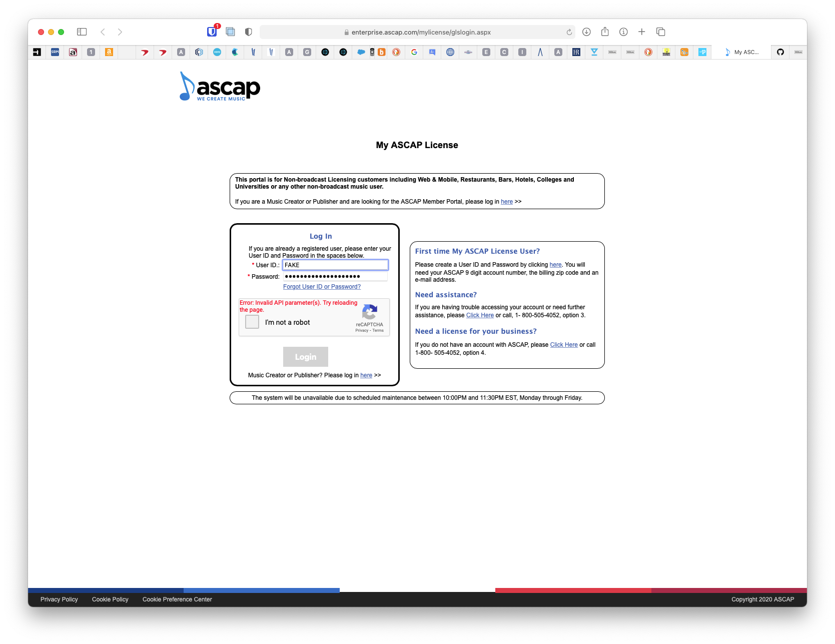Image resolution: width=835 pixels, height=644 pixels.
Task: Click the tab overview icon
Action: [x=660, y=32]
